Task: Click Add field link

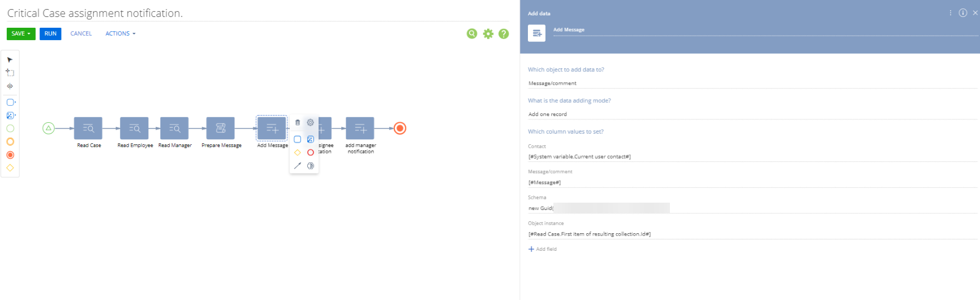Action: [543, 249]
